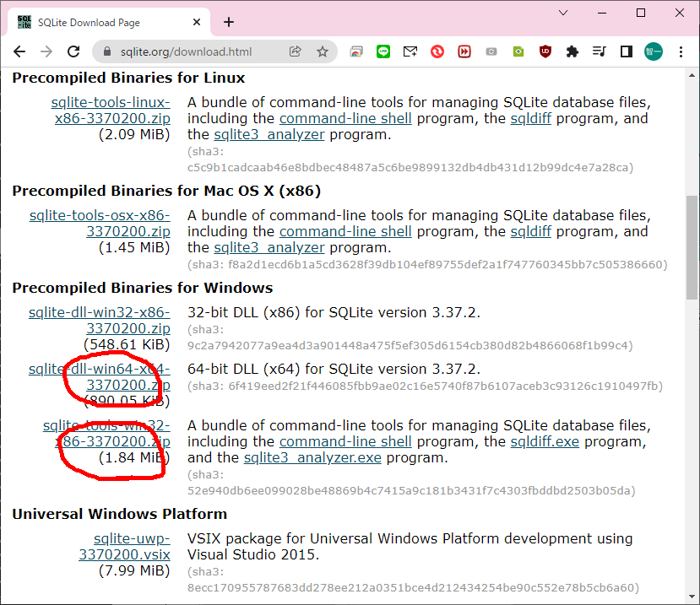The width and height of the screenshot is (700, 605).
Task: Click the address bar URL field
Action: 187,51
